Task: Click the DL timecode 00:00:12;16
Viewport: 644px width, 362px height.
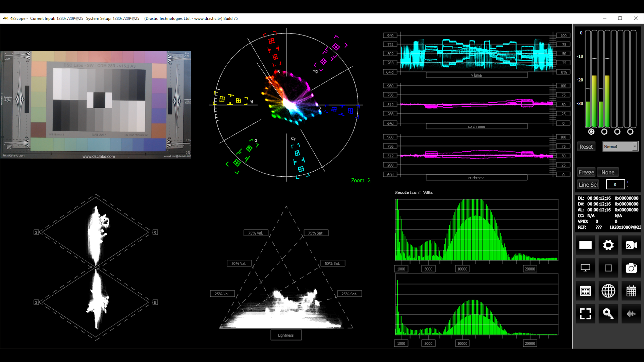Action: 599,198
